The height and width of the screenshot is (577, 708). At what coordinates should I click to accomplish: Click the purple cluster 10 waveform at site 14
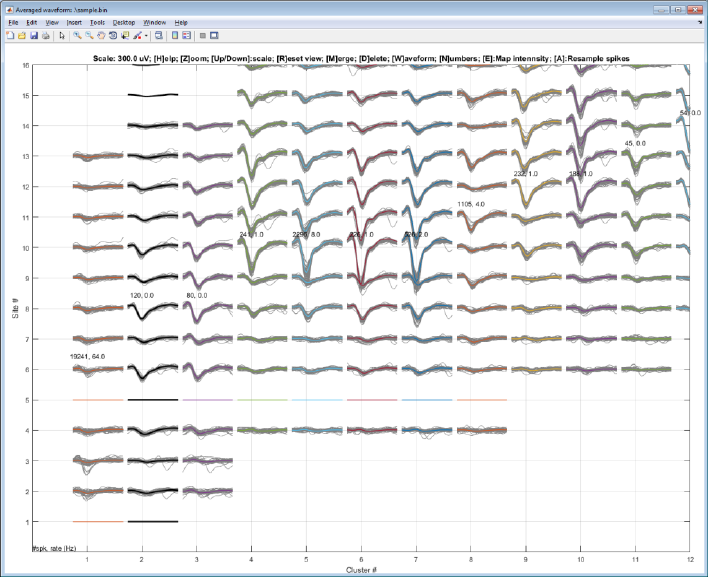(x=592, y=130)
